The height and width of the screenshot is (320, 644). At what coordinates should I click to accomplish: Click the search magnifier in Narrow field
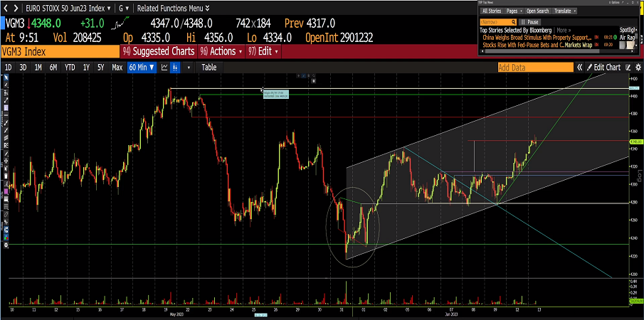click(513, 22)
